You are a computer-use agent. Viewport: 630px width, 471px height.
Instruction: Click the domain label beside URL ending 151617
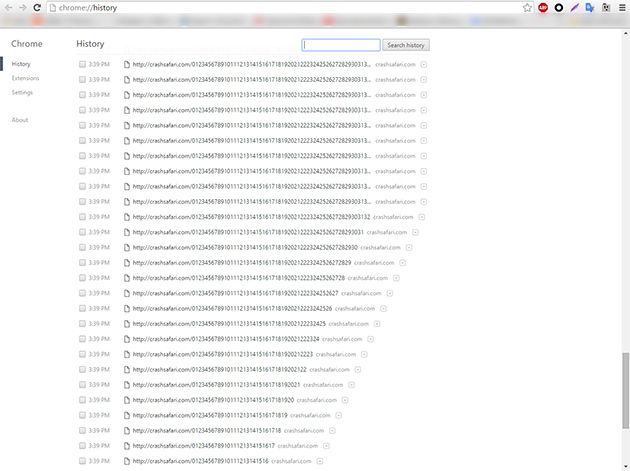(298, 446)
